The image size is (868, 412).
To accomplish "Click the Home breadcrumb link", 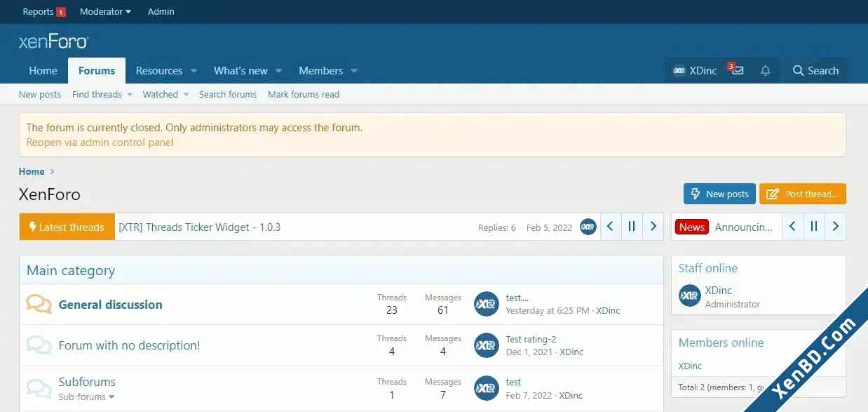I will (32, 171).
